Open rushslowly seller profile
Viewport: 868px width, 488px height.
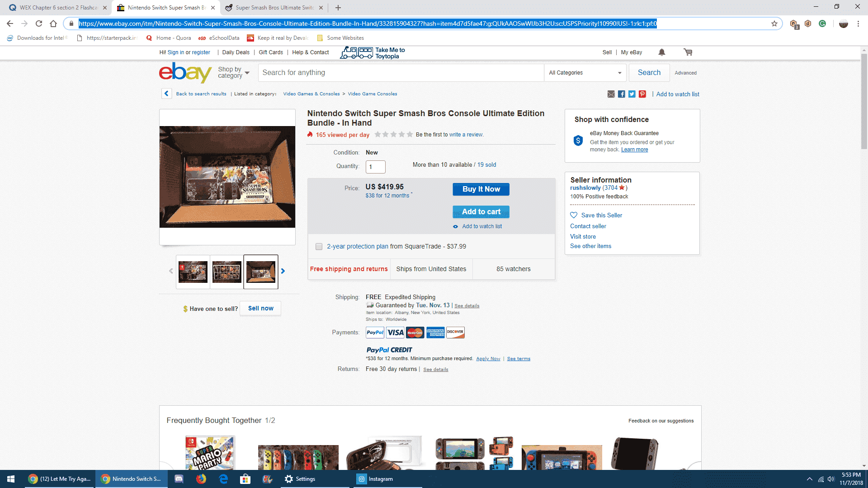pos(585,188)
